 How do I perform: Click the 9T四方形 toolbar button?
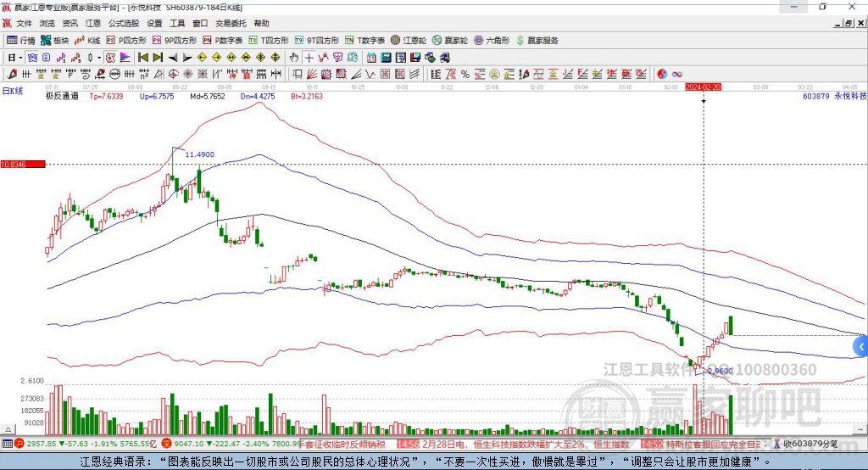[x=316, y=41]
